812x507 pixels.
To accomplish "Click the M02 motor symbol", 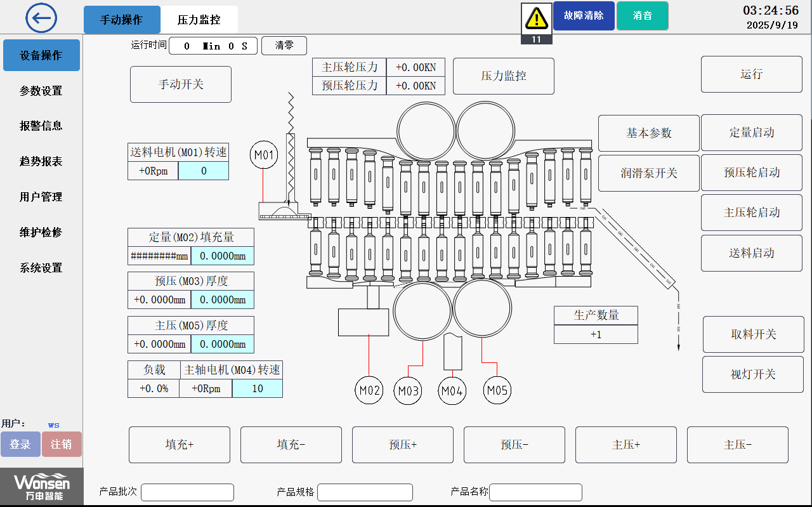I will [x=369, y=390].
